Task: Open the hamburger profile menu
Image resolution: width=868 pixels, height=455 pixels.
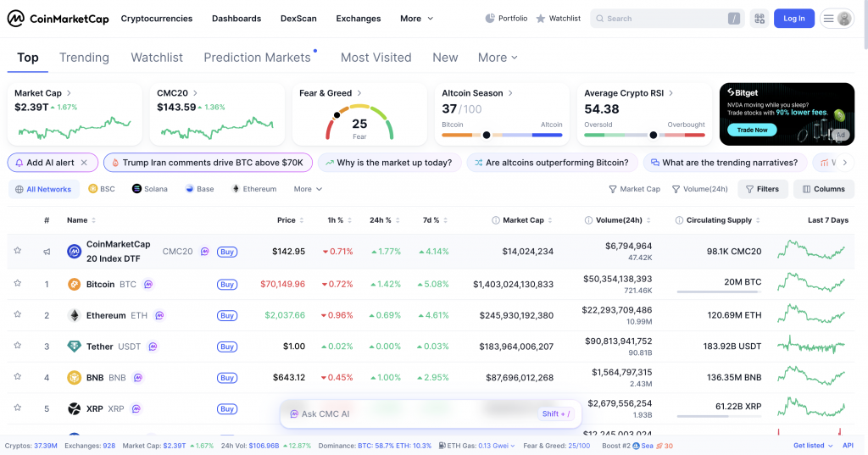Action: [837, 18]
